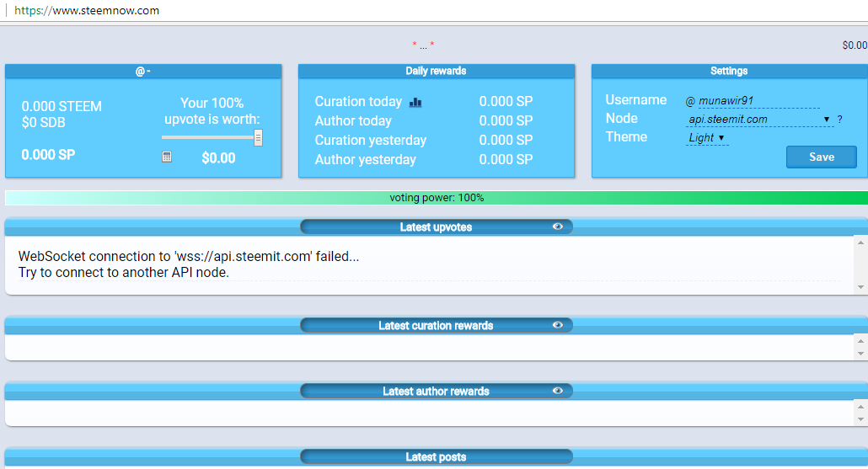Click the browser address bar URL steemnow.com
868x469 pixels.
[x=87, y=10]
